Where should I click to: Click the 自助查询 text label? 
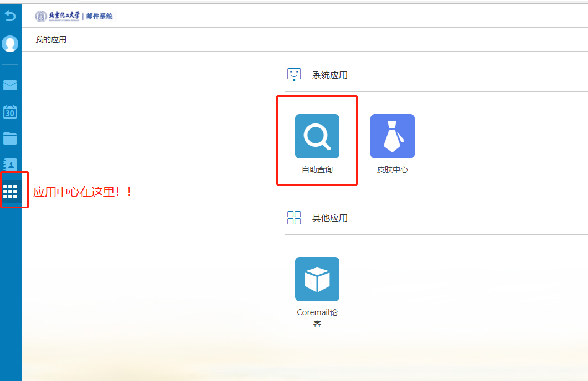pyautogui.click(x=317, y=170)
